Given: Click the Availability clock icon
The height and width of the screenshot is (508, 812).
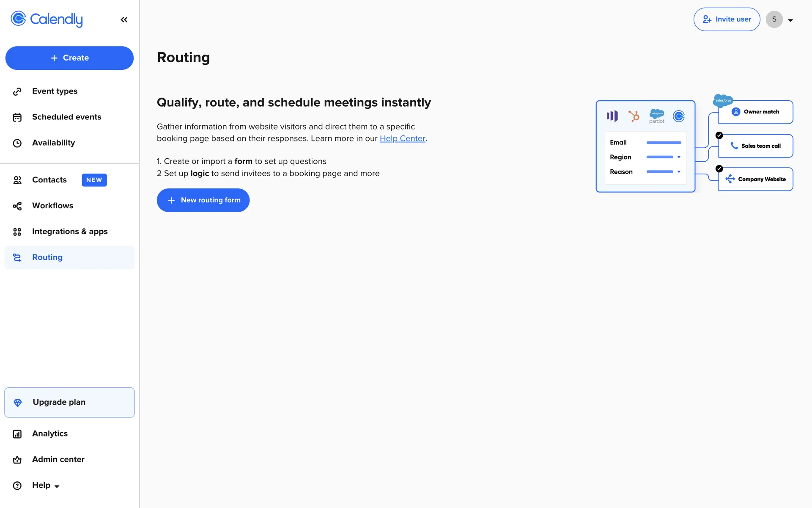Looking at the screenshot, I should tap(17, 143).
